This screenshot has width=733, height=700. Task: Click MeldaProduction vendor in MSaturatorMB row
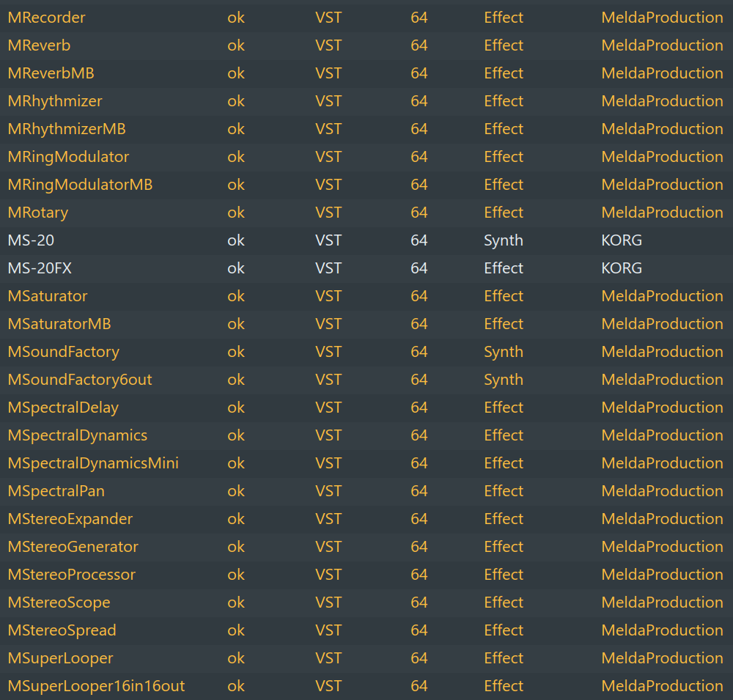[x=662, y=324]
